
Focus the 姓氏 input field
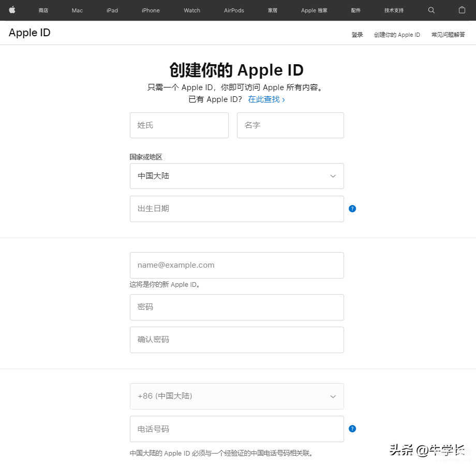[x=179, y=125]
